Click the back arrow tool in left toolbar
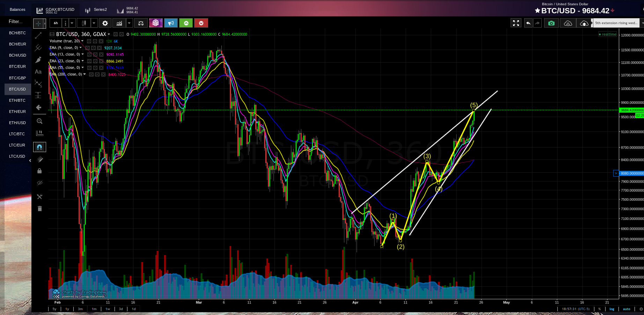The height and width of the screenshot is (315, 644). (x=39, y=107)
